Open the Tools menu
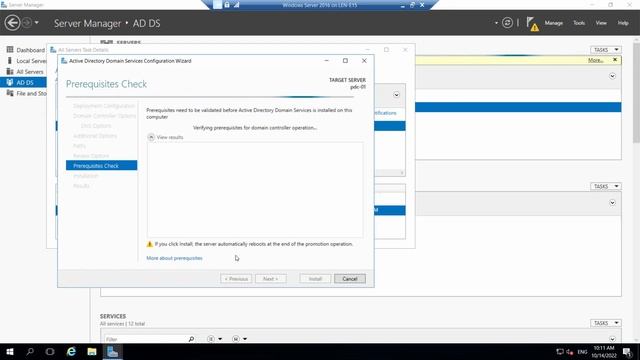 click(x=579, y=23)
